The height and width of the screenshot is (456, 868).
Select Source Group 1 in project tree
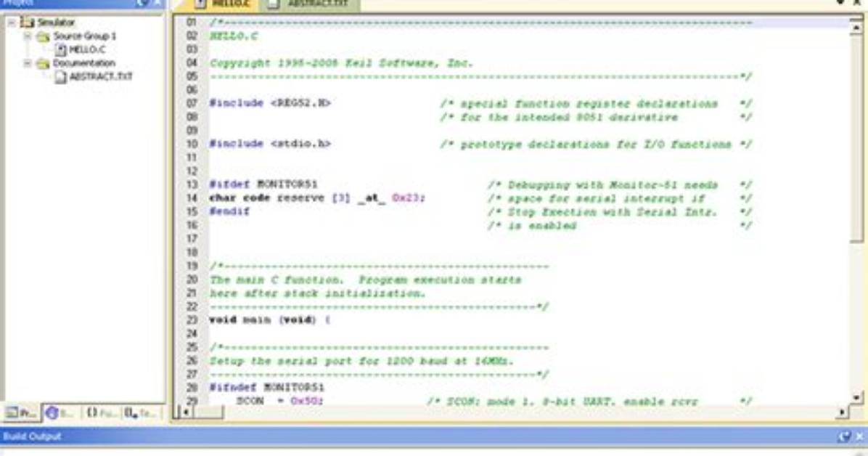coord(85,36)
